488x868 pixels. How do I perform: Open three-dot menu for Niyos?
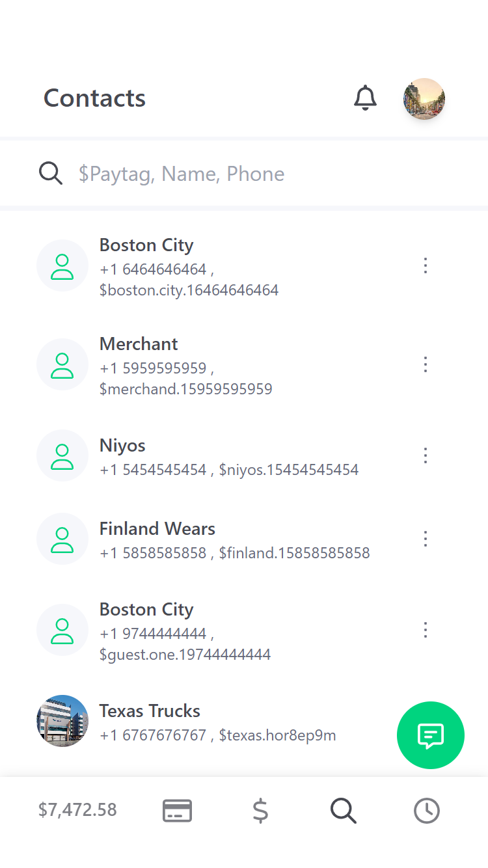(x=425, y=455)
